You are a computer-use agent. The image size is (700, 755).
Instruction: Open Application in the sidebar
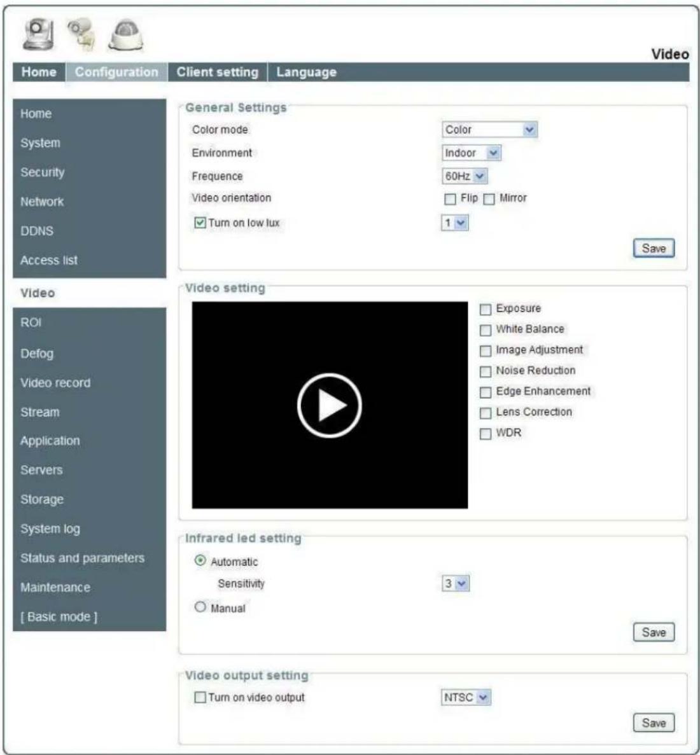50,441
